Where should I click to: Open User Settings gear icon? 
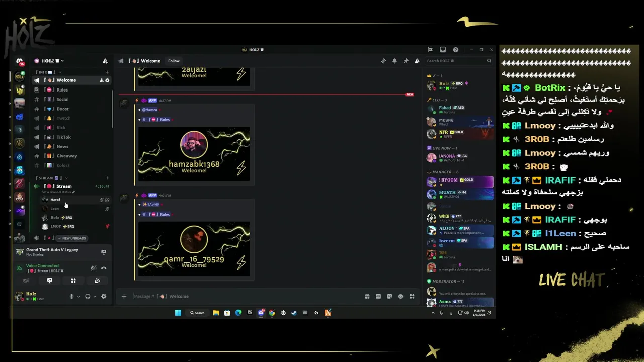point(104,296)
